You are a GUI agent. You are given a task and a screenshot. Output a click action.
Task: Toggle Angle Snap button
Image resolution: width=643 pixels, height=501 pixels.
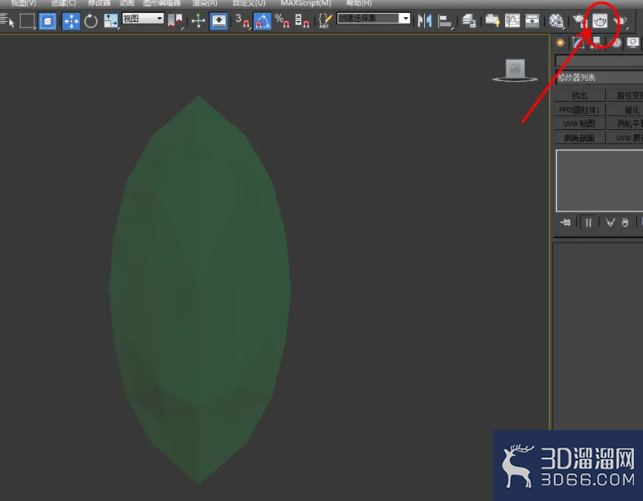pyautogui.click(x=262, y=21)
